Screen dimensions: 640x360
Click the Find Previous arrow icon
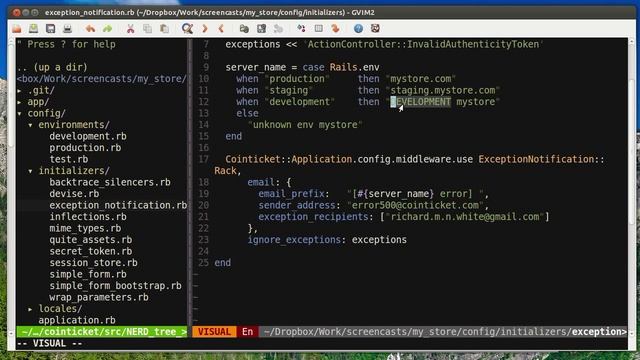pos(221,28)
